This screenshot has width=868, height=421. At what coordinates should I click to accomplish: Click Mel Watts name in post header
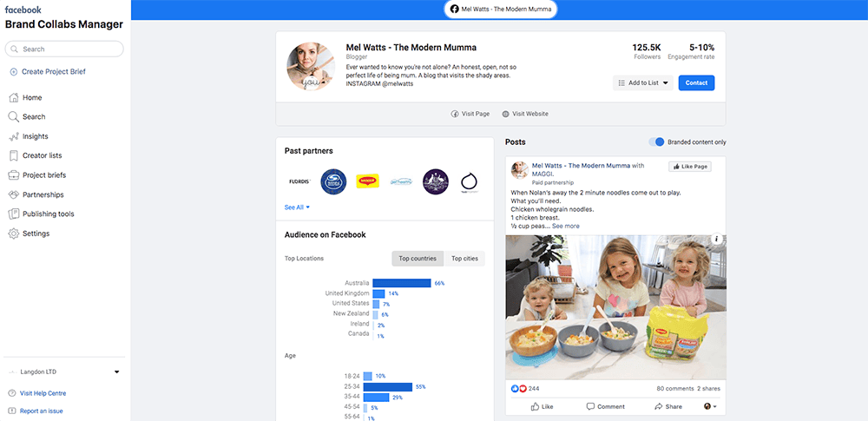point(581,166)
